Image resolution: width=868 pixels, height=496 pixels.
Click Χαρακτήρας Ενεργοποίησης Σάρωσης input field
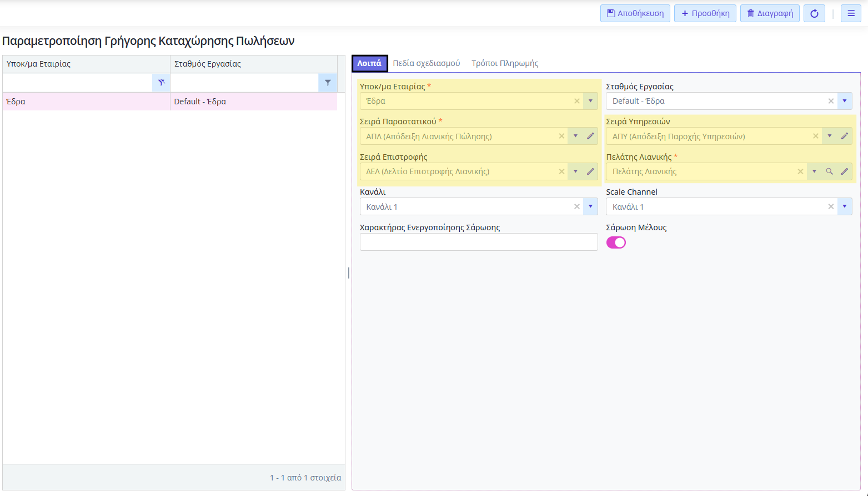point(478,242)
